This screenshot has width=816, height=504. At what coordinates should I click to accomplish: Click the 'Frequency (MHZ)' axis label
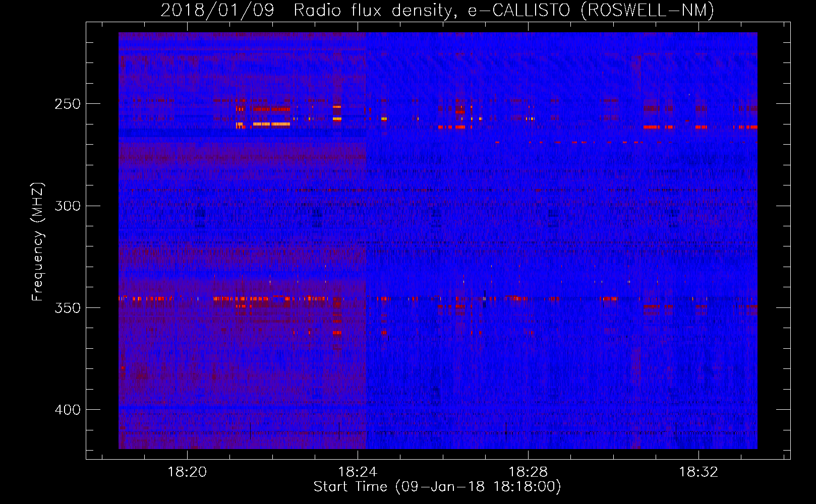38,241
